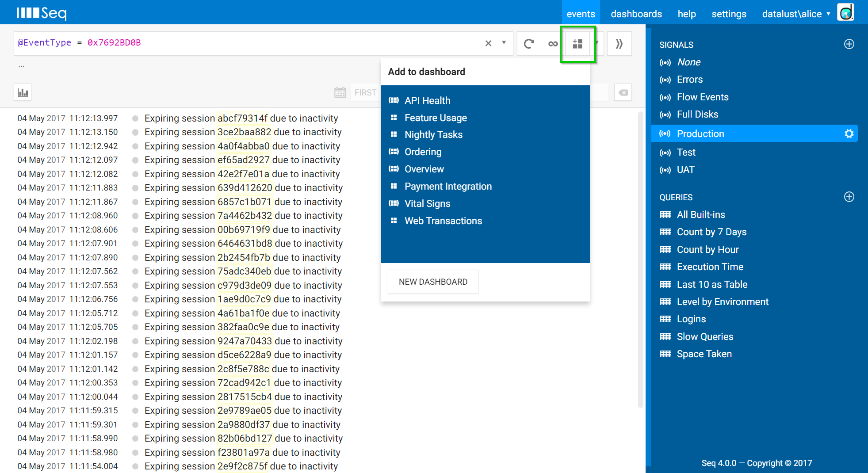The image size is (868, 473).
Task: Toggle the auto-refresh tail infinity icon
Action: (x=553, y=44)
